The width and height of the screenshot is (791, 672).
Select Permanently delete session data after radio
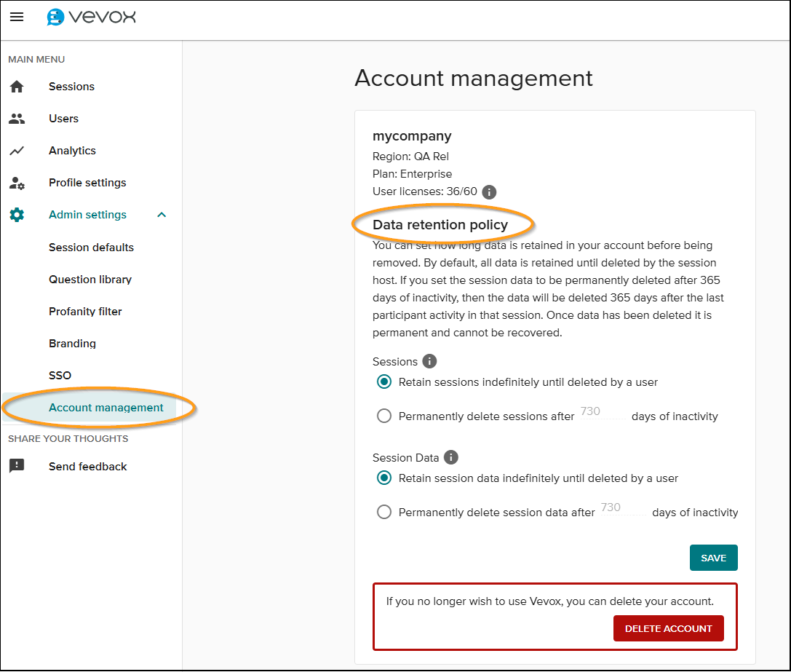click(384, 512)
